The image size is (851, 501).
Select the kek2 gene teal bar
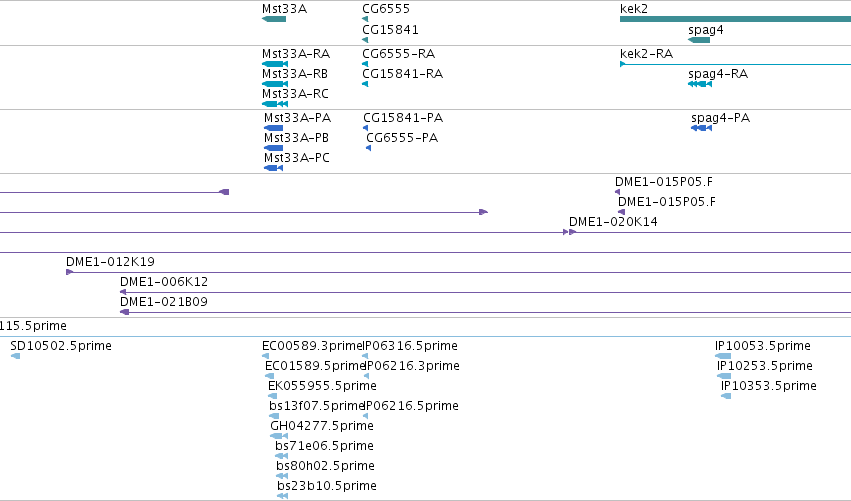pos(735,19)
